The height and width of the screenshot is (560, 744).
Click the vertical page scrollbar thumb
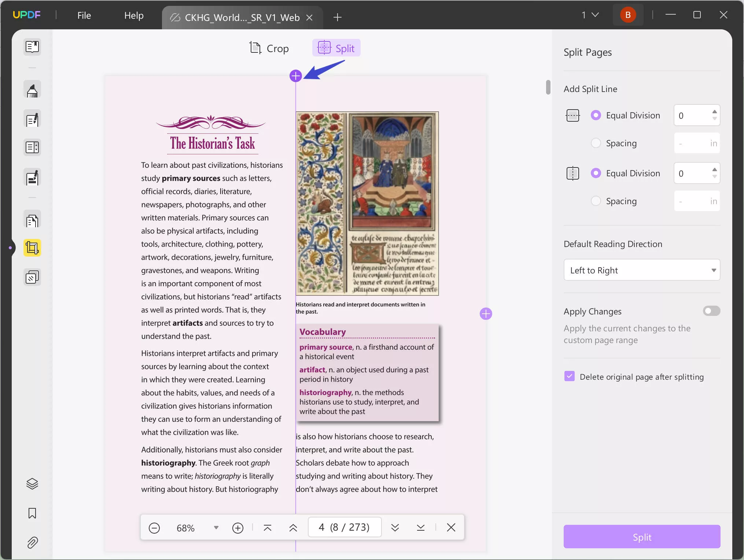(x=548, y=87)
